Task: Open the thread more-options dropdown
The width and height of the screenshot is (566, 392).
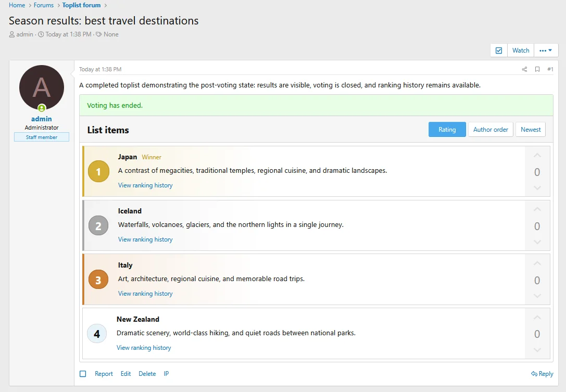Action: click(546, 50)
